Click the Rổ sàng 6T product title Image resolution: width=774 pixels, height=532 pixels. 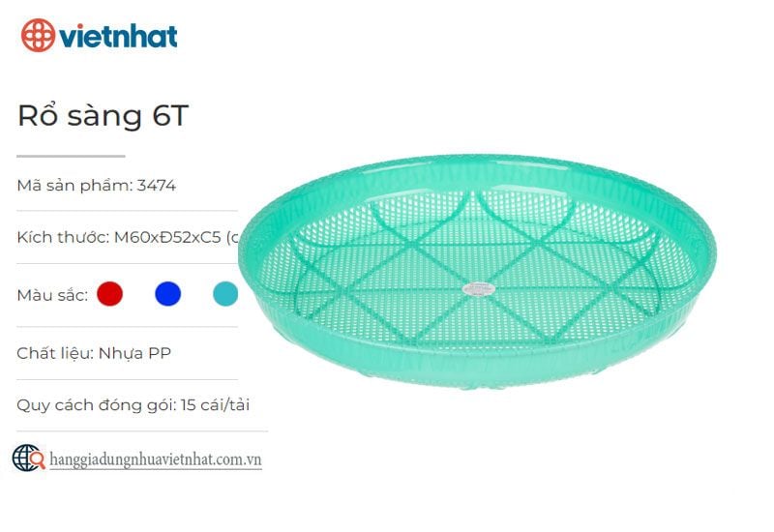coord(102,116)
